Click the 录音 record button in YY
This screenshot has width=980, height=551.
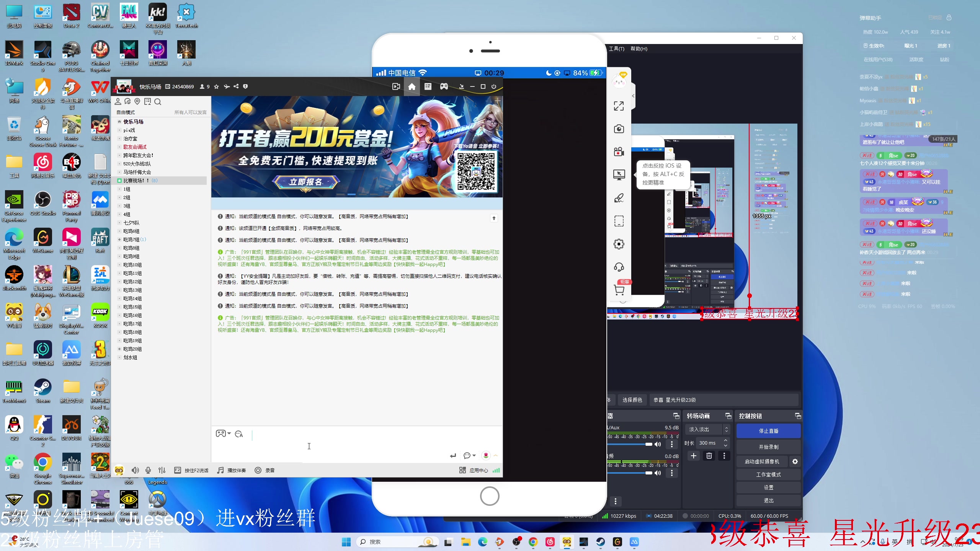point(265,470)
